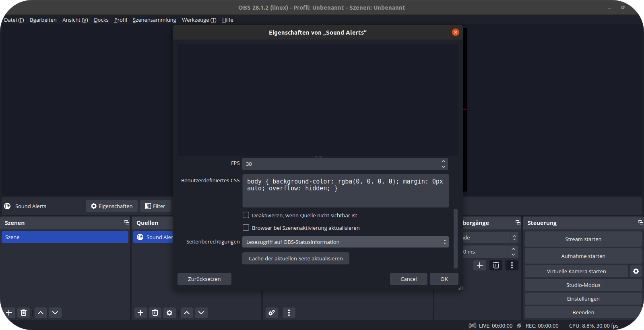The height and width of the screenshot is (330, 644).
Task: Click Stream starten
Action: pyautogui.click(x=583, y=239)
